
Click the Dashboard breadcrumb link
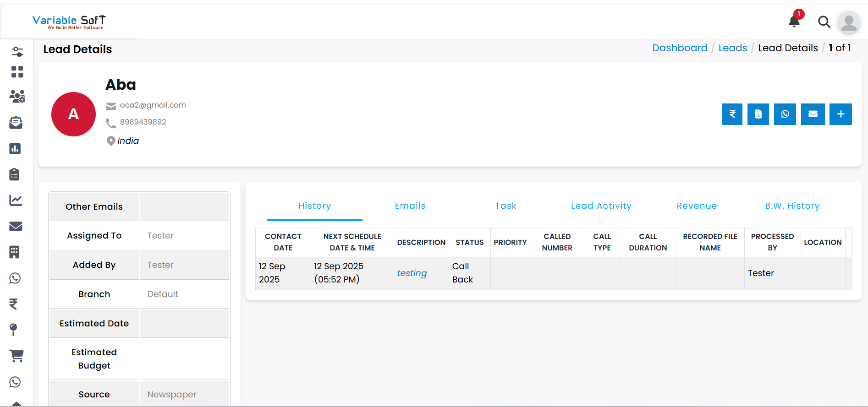(x=679, y=48)
